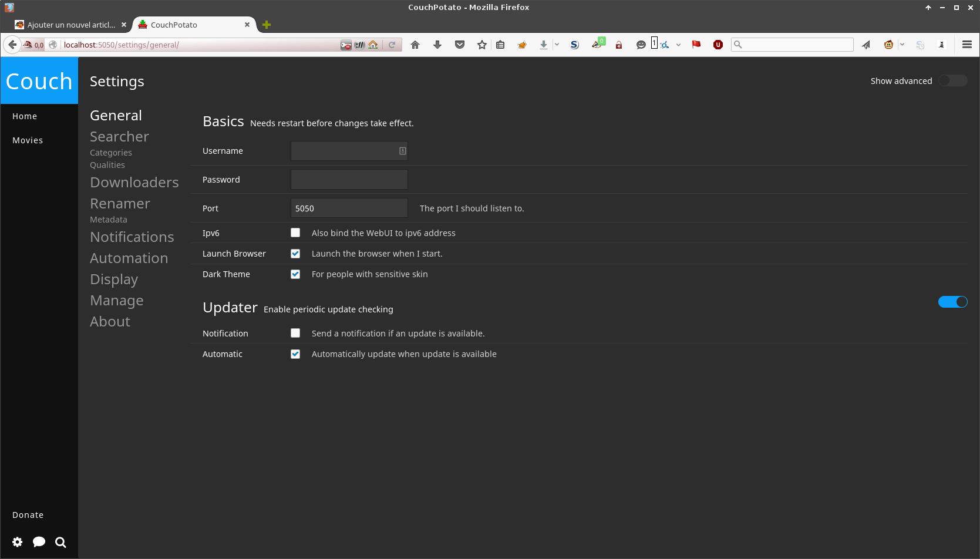Open the Downloaders settings section
The image size is (980, 559).
tap(134, 182)
